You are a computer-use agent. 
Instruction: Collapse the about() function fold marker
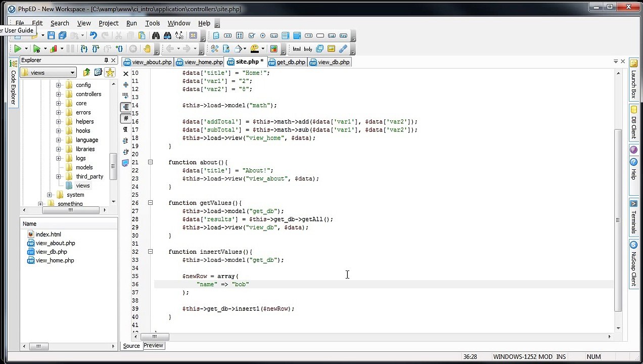coord(150,162)
